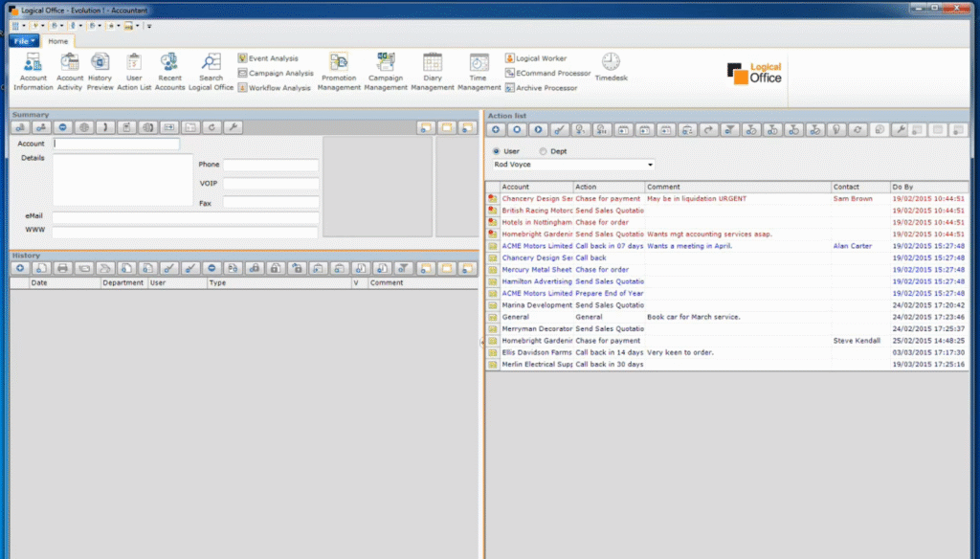Launch Campaign Management
The width and height of the screenshot is (980, 559).
coord(386,72)
